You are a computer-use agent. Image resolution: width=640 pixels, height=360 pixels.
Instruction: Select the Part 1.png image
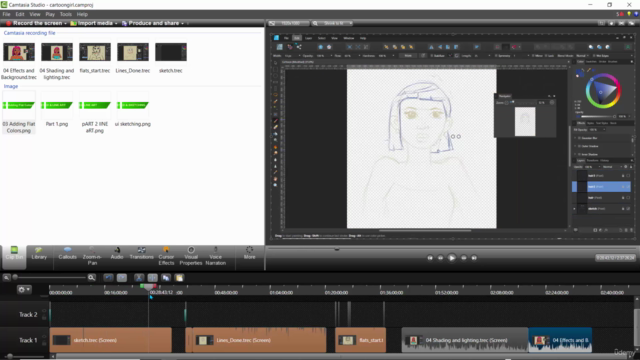point(57,105)
